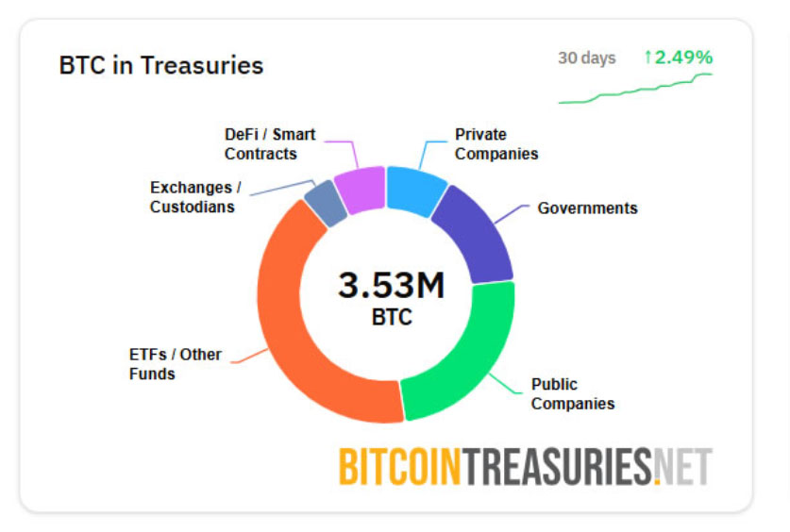Select the Governments label text

tap(587, 208)
